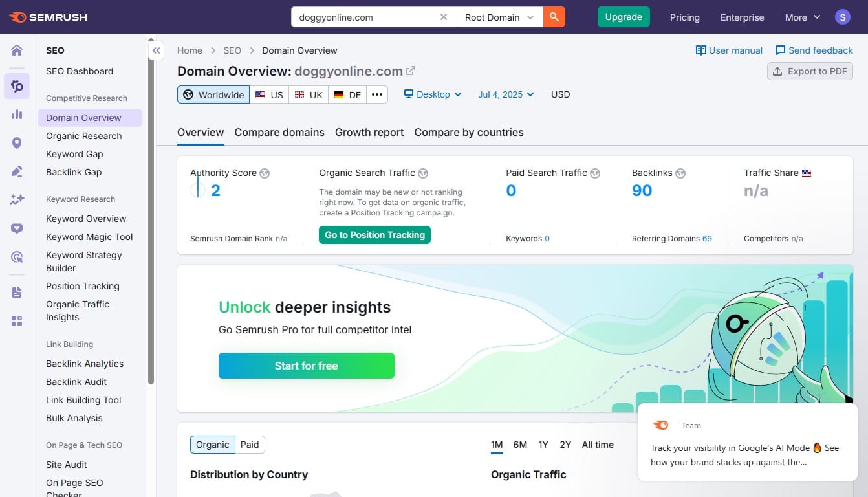Screen dimensions: 868x497
Task: Switch to the Overview tab
Action: click(x=201, y=132)
